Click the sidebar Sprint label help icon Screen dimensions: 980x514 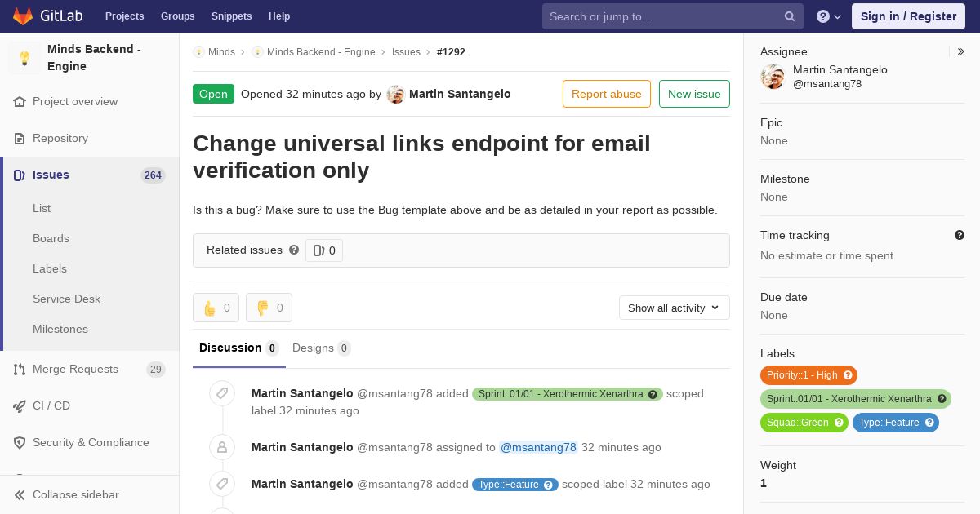point(942,399)
